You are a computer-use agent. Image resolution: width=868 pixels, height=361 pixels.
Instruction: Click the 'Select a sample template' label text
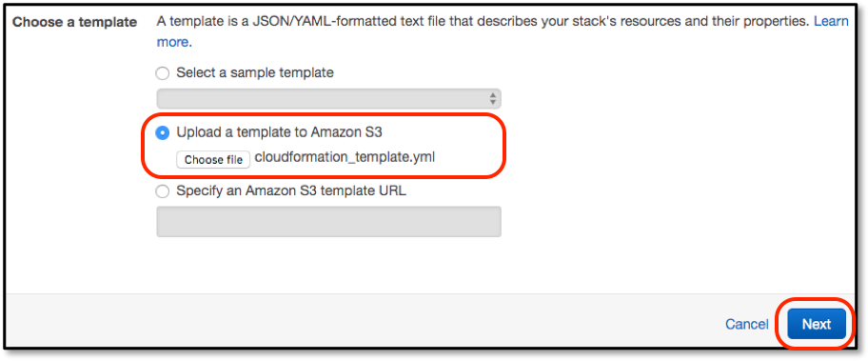[x=255, y=72]
